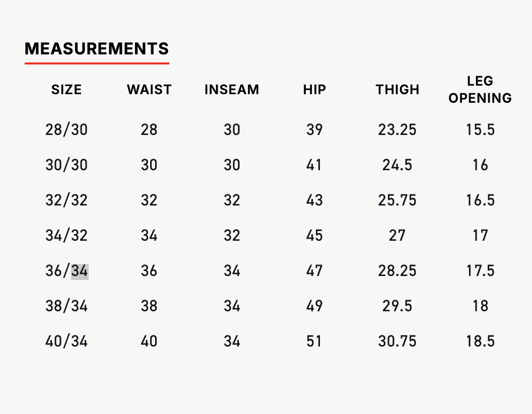
Task: Click the HIP column header
Action: [314, 90]
